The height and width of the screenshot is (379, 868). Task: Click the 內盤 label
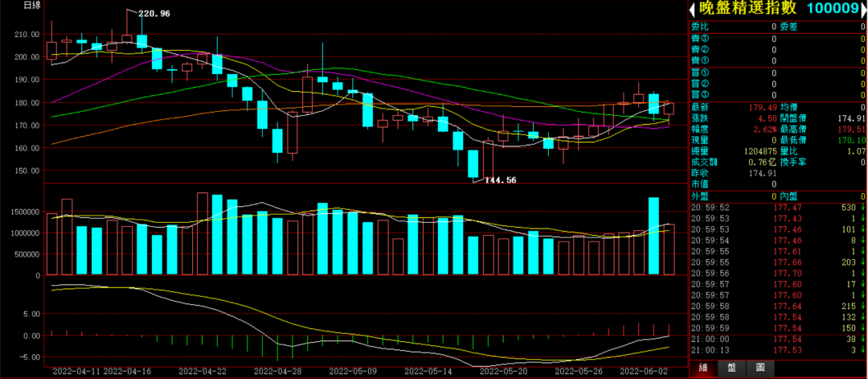(788, 196)
